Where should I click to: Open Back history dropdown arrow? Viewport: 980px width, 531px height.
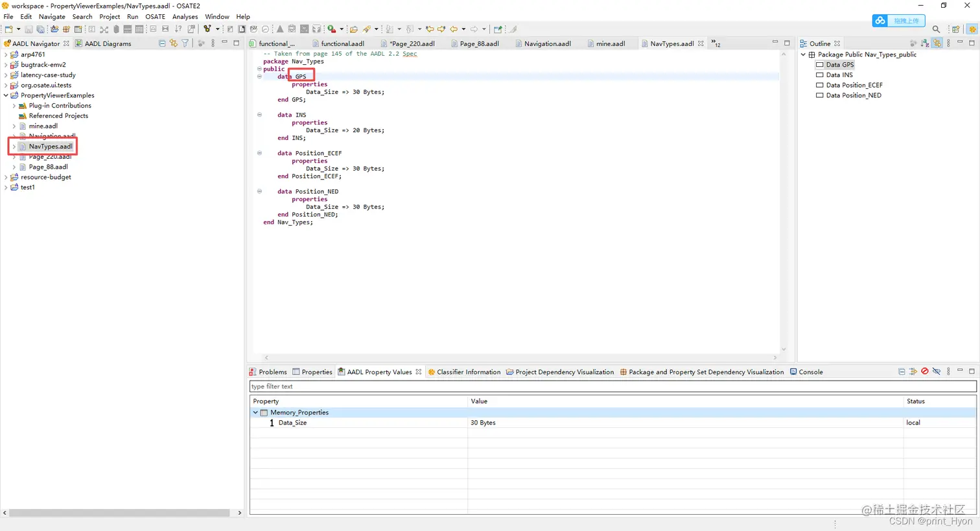tap(463, 29)
